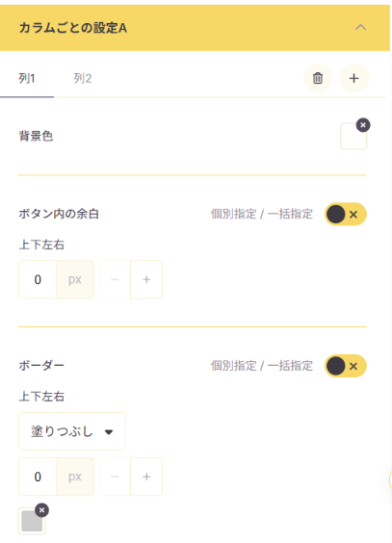Image resolution: width=392 pixels, height=543 pixels.
Task: Click the カラムごとの設定A header bar
Action: 195,28
